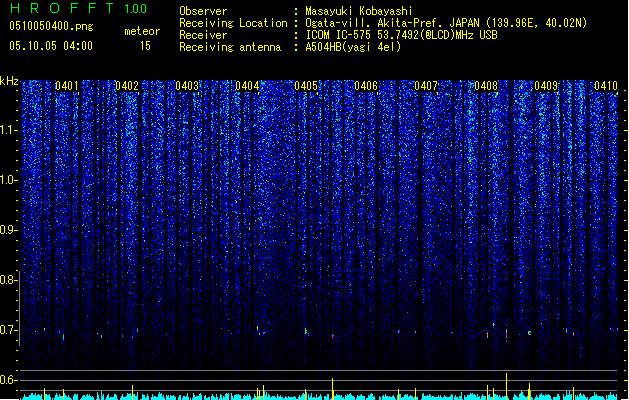629x400 pixels.
Task: Click the ICOM IC-575 53.7492 MHz receiver text
Action: coord(402,35)
